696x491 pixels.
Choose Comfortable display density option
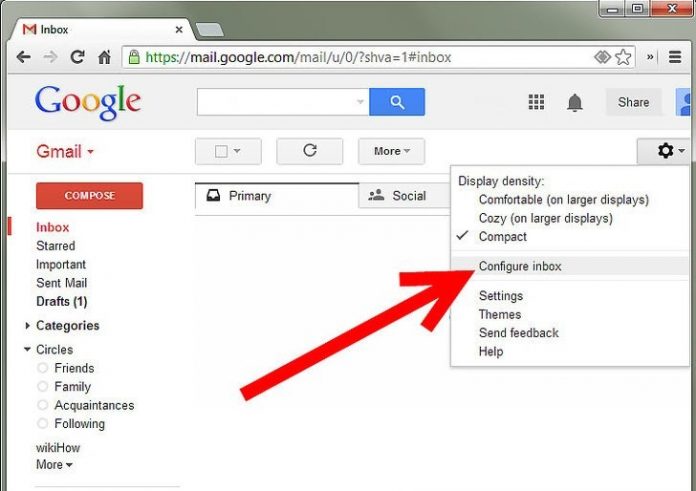tap(564, 200)
